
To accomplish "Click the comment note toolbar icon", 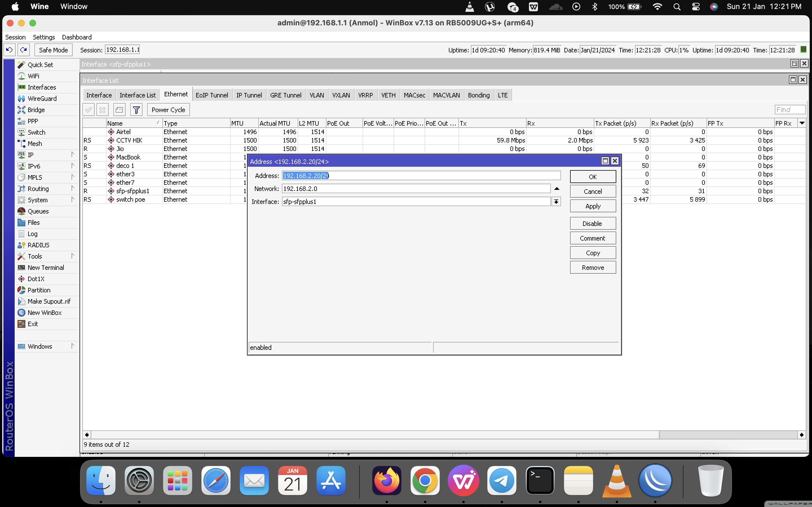I will [x=119, y=110].
